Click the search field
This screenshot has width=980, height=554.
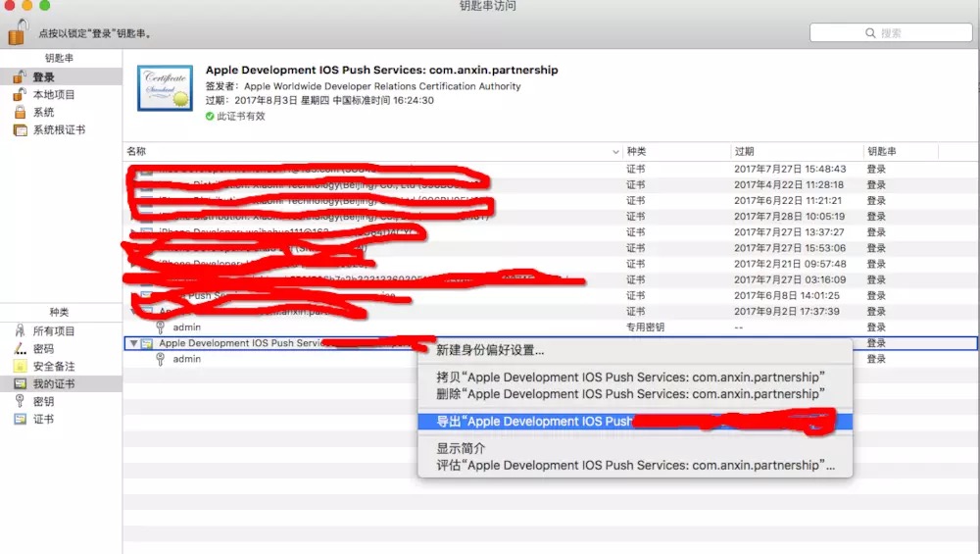click(x=891, y=32)
